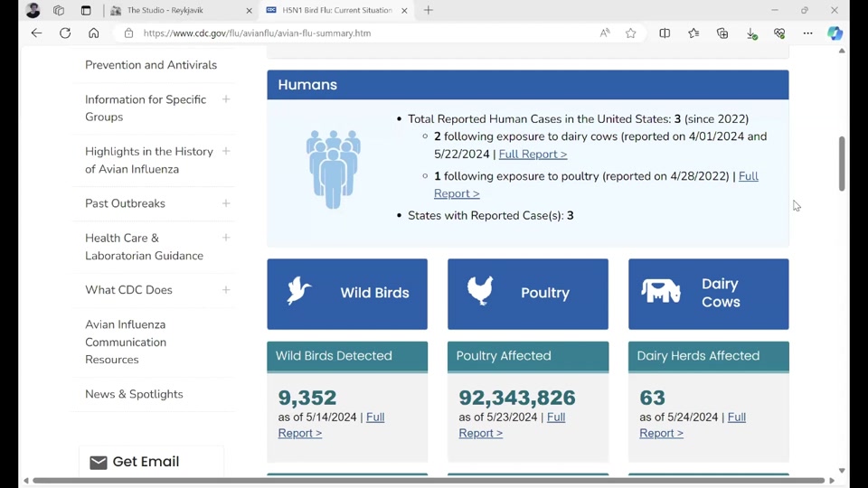The width and height of the screenshot is (868, 488).
Task: Go to browser home page
Action: point(94,33)
